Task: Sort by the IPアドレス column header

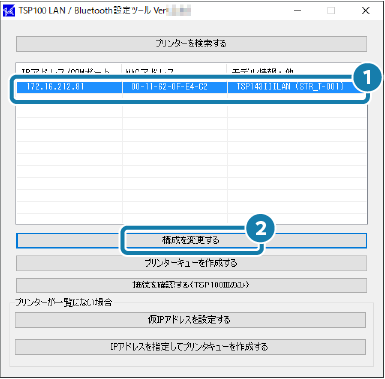Action: [x=69, y=71]
